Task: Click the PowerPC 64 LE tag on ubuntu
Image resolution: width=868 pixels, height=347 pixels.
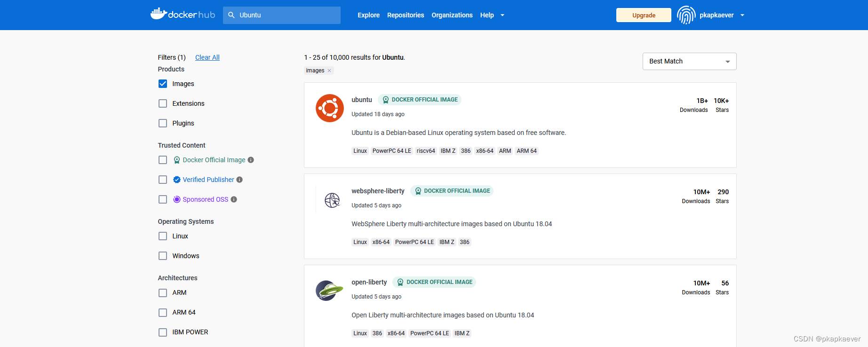Action: click(x=392, y=151)
